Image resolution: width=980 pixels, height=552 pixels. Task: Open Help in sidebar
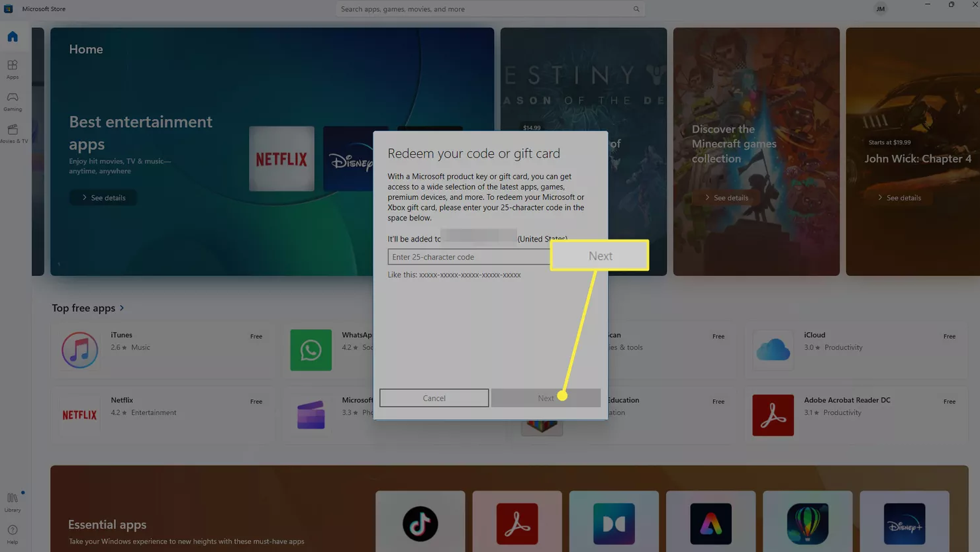(x=13, y=535)
